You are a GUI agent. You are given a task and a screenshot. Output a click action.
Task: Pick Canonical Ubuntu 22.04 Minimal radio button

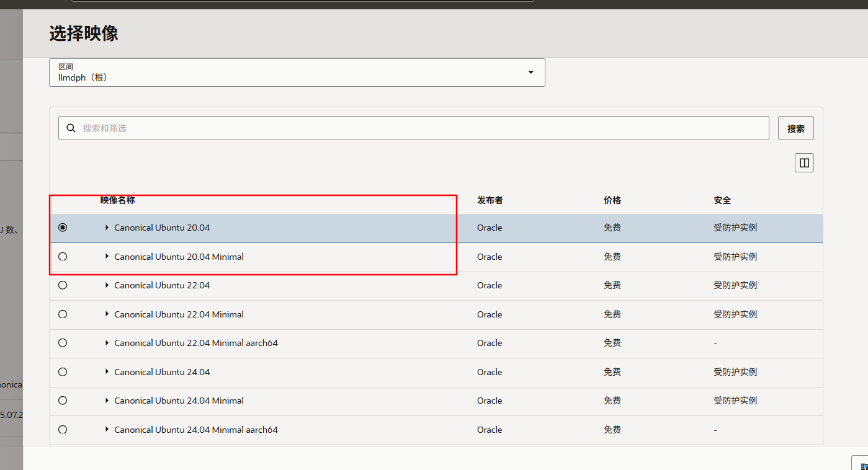[x=63, y=314]
